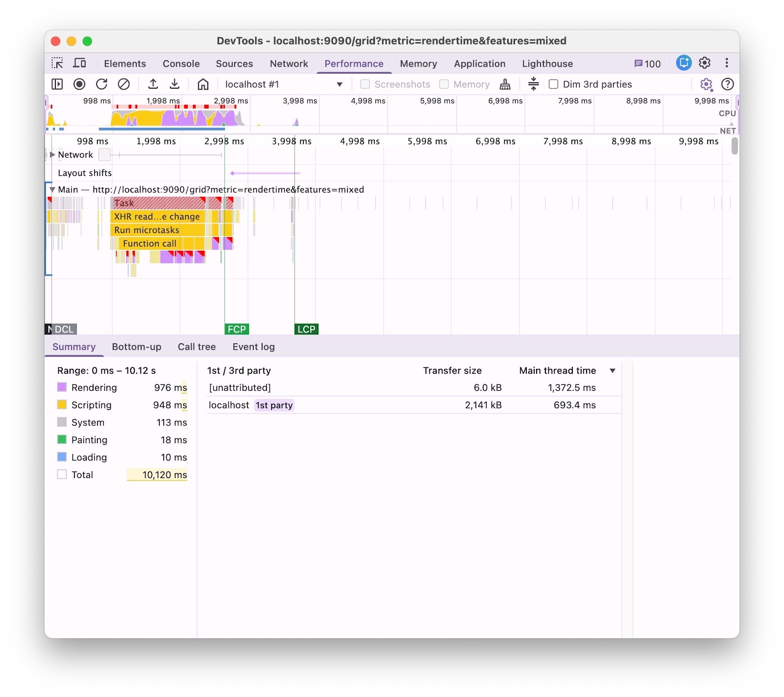Screen dimensions: 784x697
Task: Click the purple Rendering color swatch
Action: click(62, 387)
